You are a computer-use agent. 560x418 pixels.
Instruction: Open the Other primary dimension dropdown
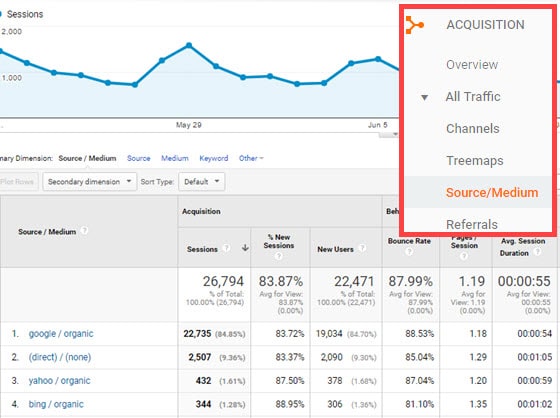point(251,158)
